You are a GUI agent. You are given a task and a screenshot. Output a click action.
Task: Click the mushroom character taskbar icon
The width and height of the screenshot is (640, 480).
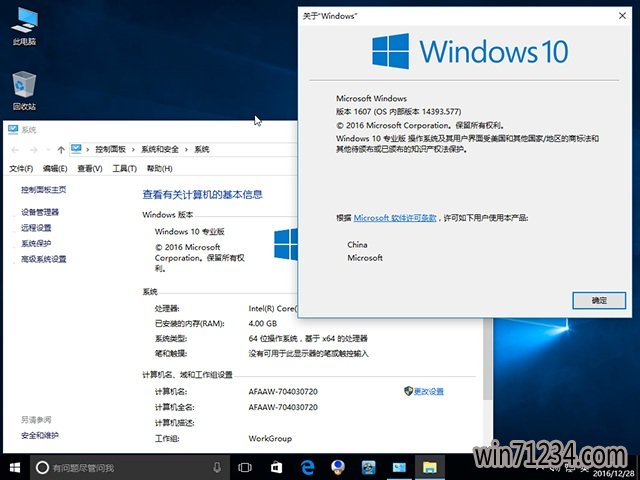(x=338, y=467)
